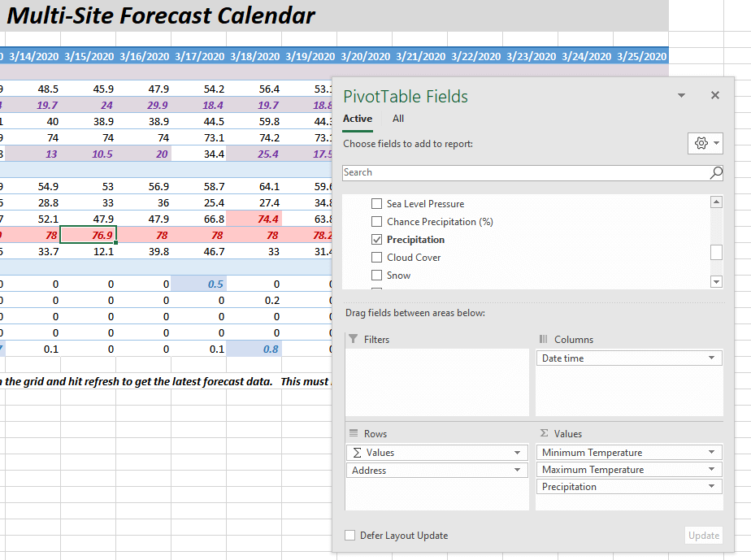
Task: Close the PivotTable Fields pane
Action: 715,96
